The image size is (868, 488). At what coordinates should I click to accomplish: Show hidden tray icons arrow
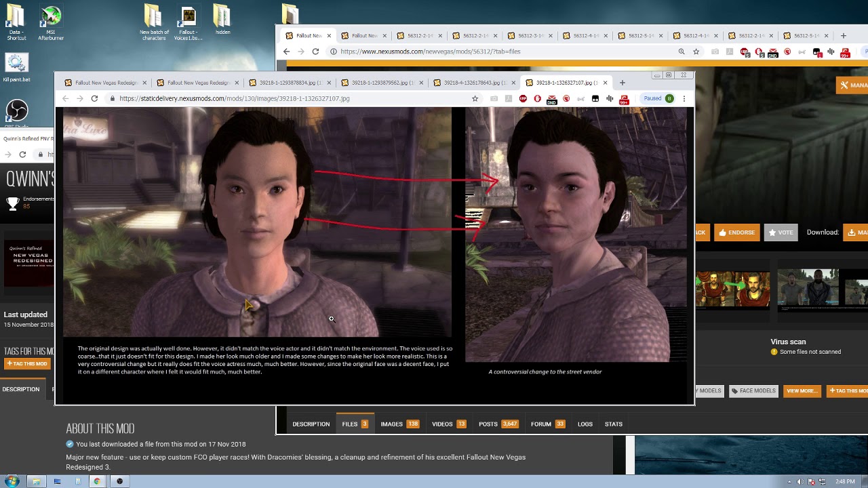pyautogui.click(x=789, y=482)
